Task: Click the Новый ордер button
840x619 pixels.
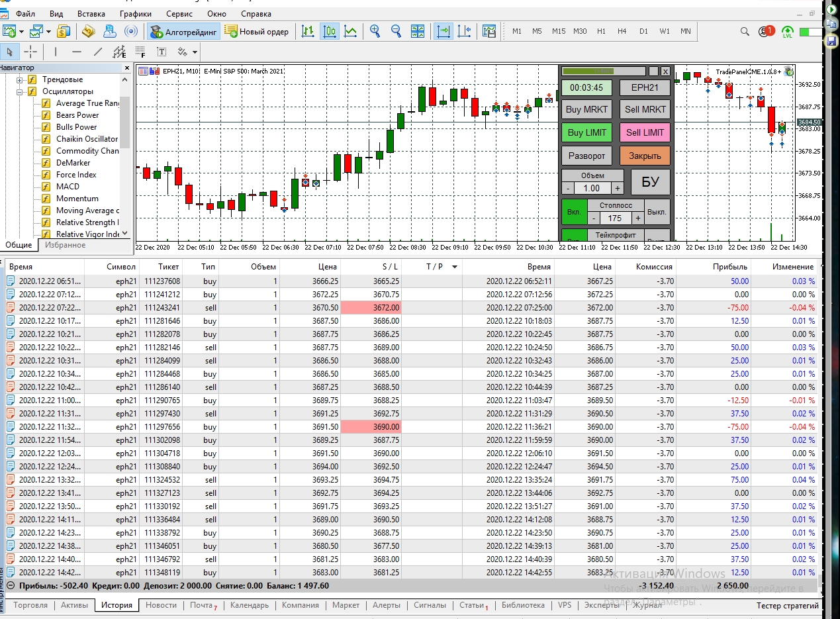Action: point(257,31)
